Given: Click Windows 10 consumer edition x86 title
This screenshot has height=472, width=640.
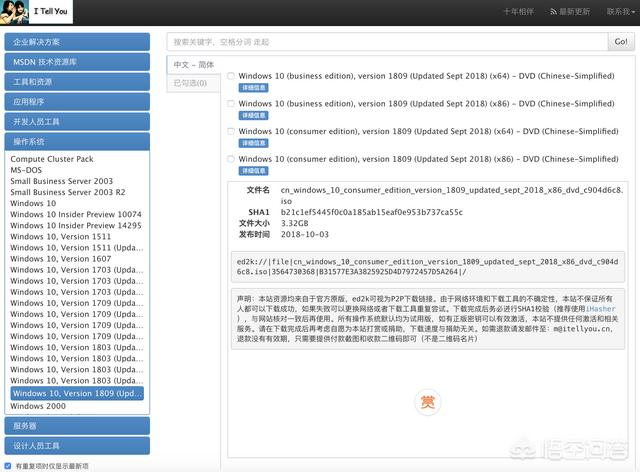Looking at the screenshot, I should click(428, 159).
